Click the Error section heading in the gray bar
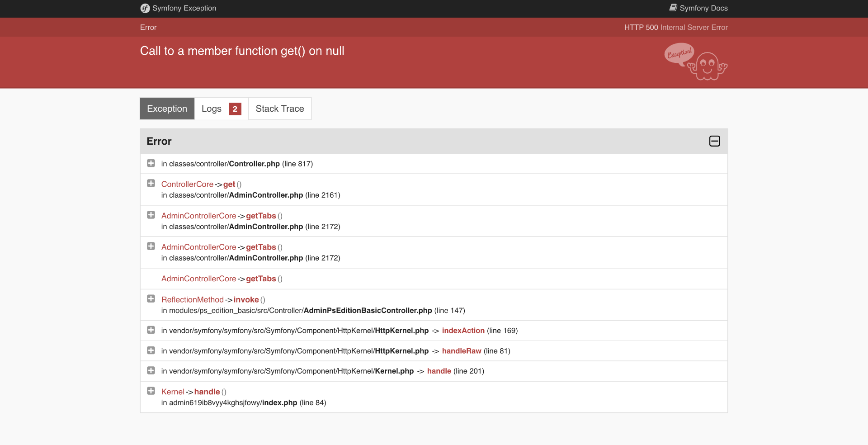 159,141
